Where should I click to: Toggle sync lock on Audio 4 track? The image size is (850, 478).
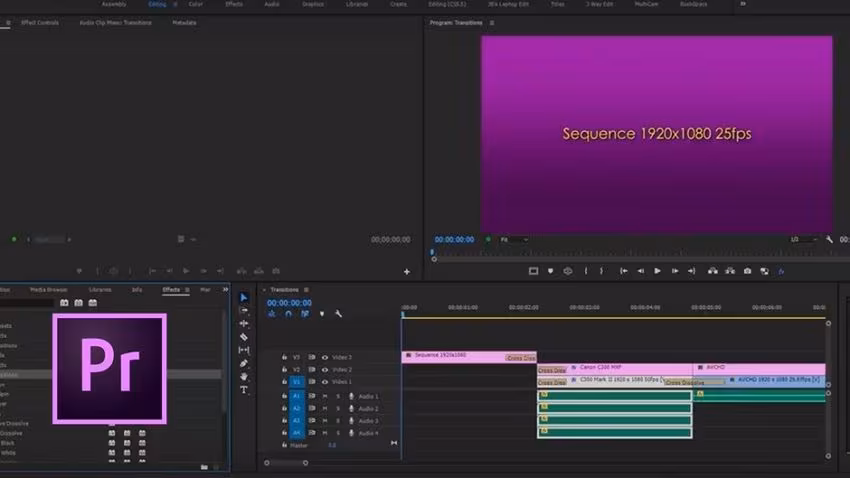312,433
